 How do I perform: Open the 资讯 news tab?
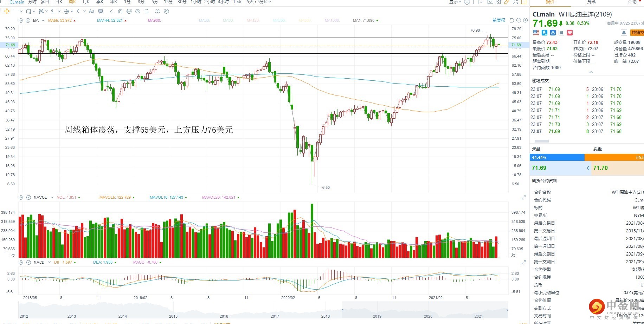pos(591,2)
